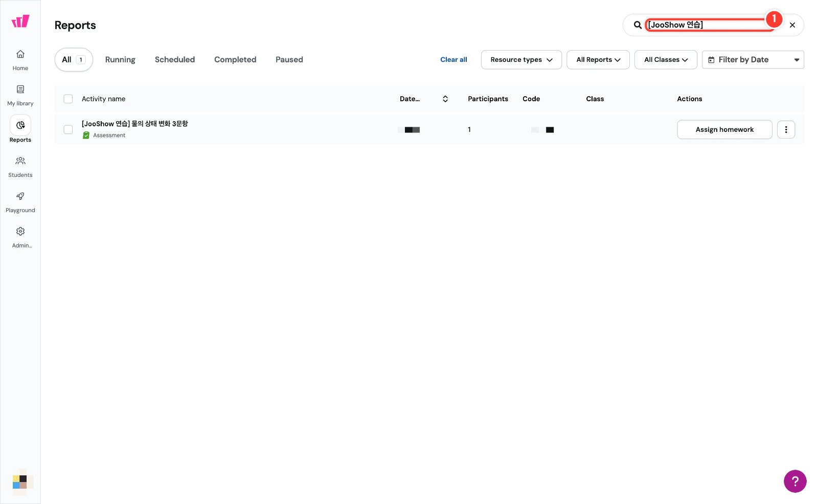This screenshot has height=504, width=818.
Task: Click into the search input field
Action: 710,25
